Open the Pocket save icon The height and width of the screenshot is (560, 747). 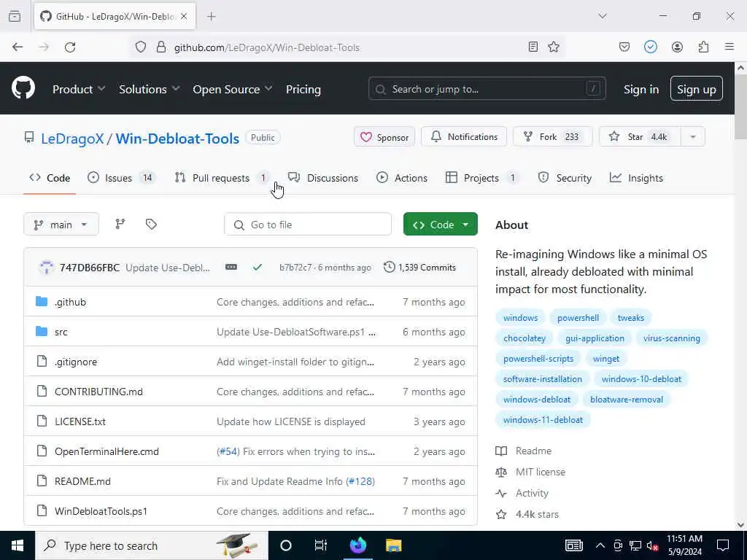pyautogui.click(x=624, y=47)
